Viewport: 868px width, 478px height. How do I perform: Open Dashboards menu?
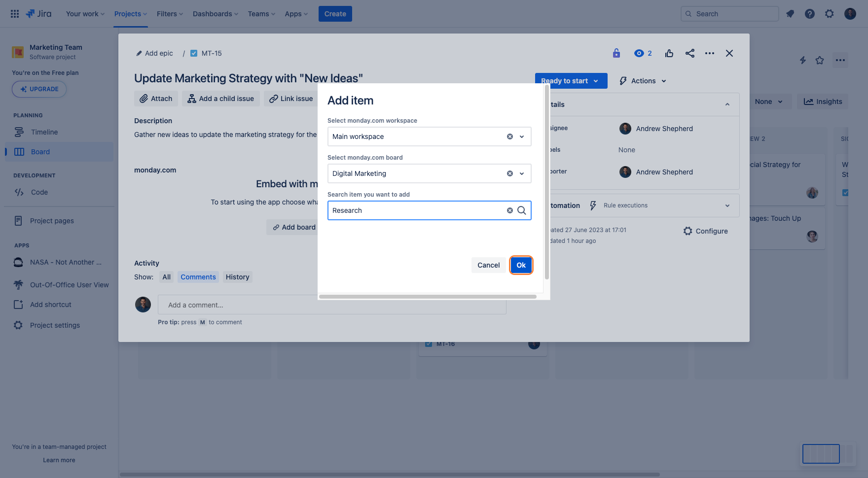pyautogui.click(x=216, y=14)
